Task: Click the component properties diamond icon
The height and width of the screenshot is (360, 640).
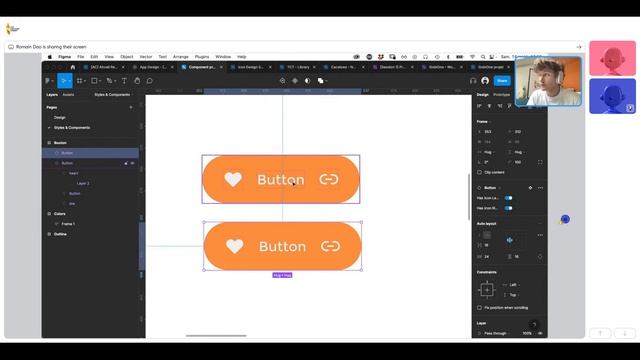Action: (x=530, y=188)
